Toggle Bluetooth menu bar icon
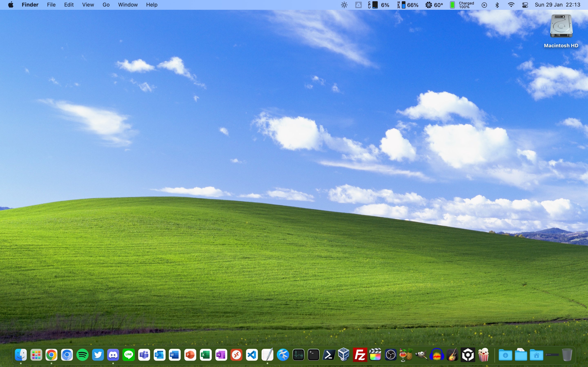The width and height of the screenshot is (588, 367). point(497,5)
